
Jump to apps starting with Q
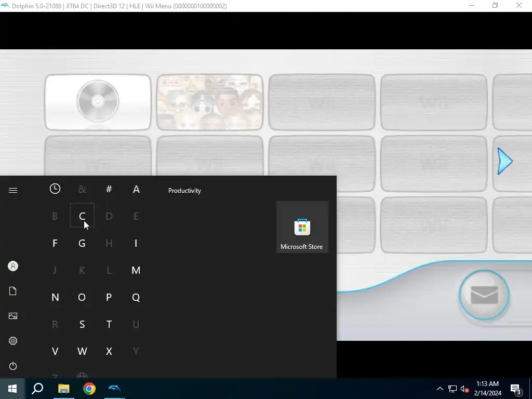coord(136,297)
